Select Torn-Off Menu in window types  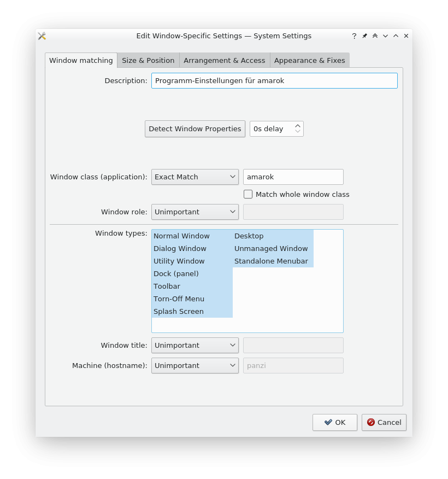pos(192,299)
